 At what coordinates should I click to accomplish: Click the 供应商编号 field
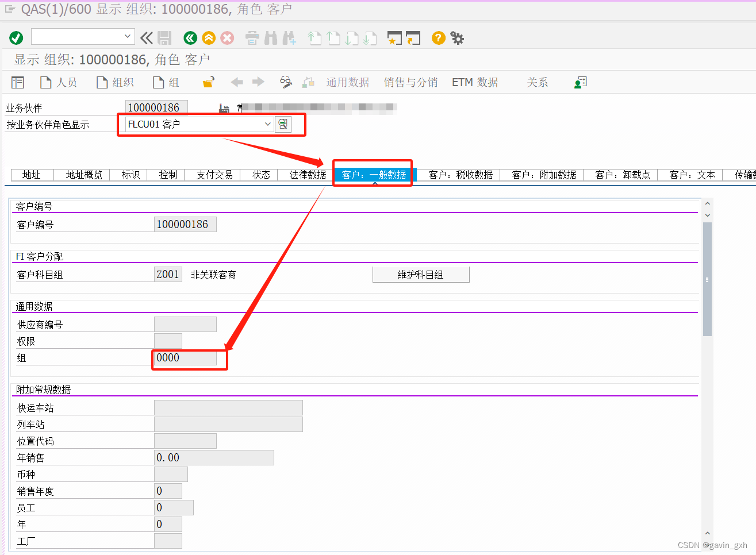185,324
